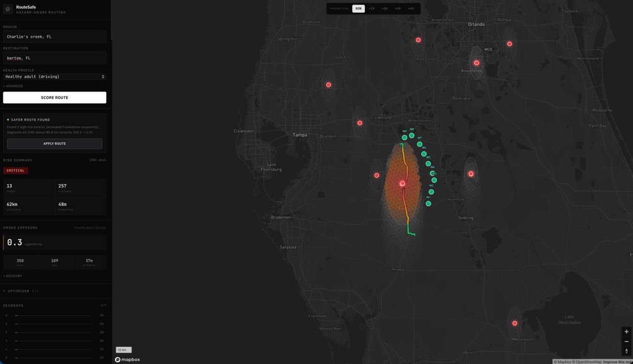Switch projection to +6H
633x364 pixels.
pyautogui.click(x=410, y=8)
